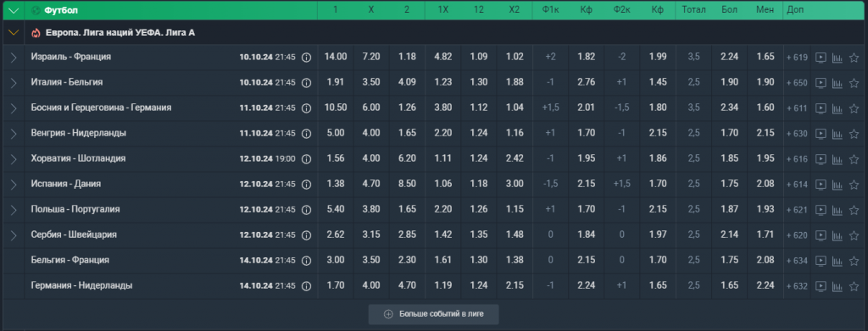Select total over 2.34 for Босния - Германия

730,108
